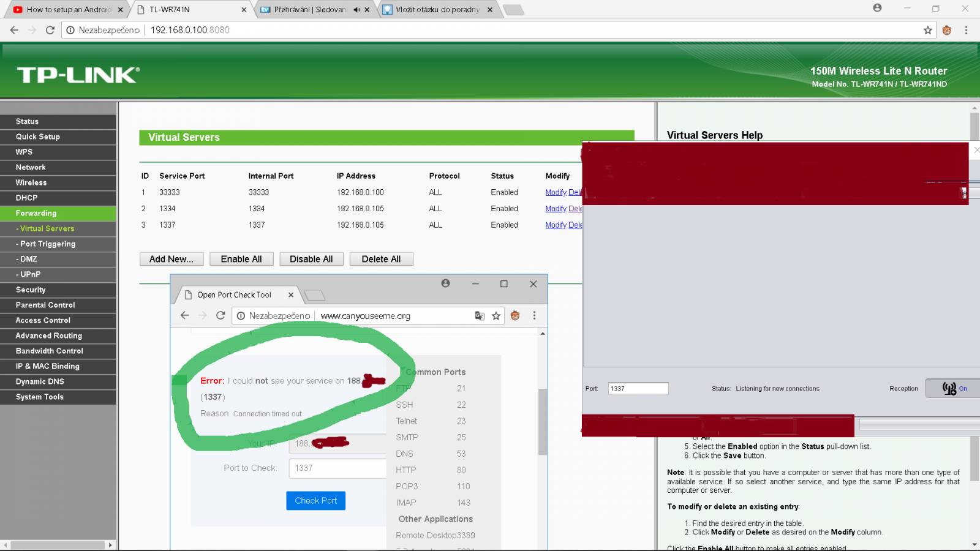Open main Chrome menu dots

[x=966, y=30]
